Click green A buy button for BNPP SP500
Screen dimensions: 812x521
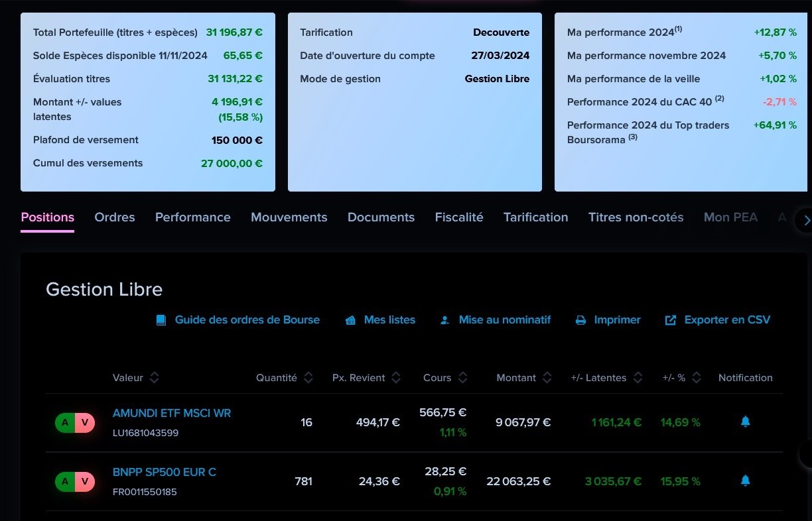click(65, 482)
